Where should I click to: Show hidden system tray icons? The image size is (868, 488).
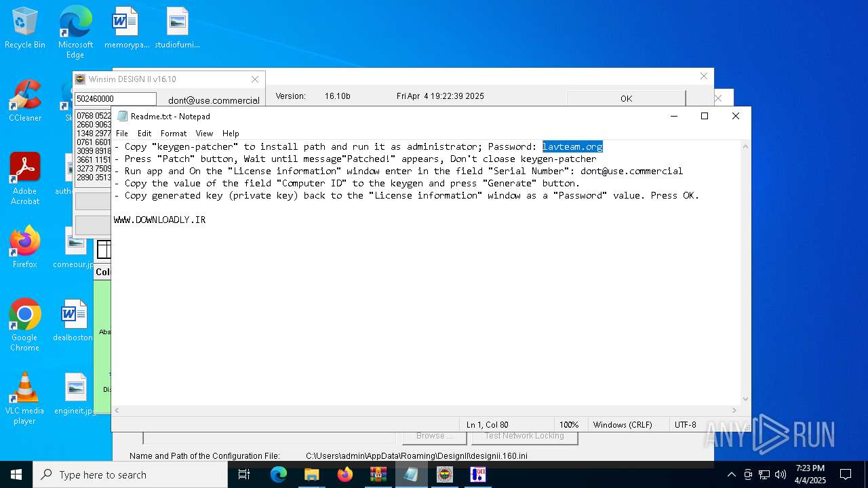(x=731, y=474)
